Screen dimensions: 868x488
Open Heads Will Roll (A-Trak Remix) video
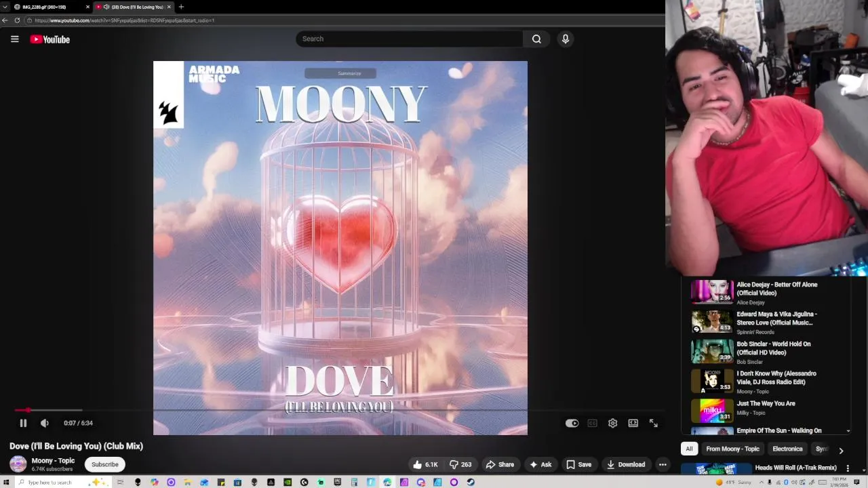pyautogui.click(x=795, y=468)
